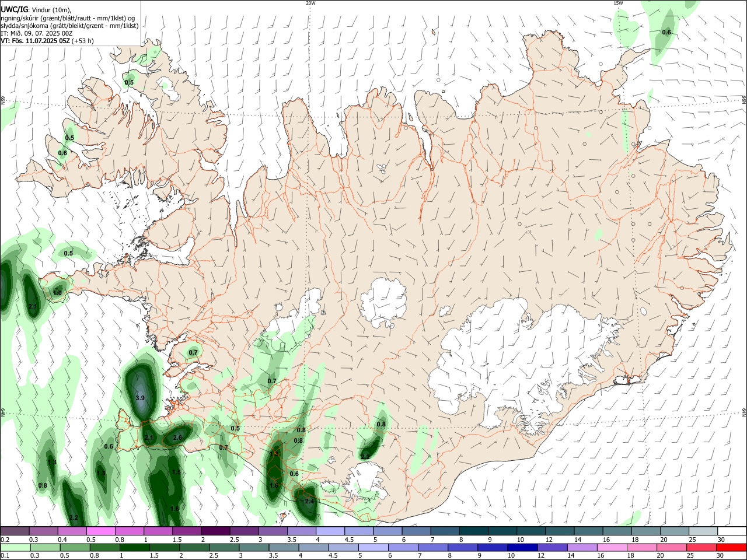Pick the dusky mauve swatch starting at 0.2
Viewport: 747px width, 560px height.
(15, 531)
